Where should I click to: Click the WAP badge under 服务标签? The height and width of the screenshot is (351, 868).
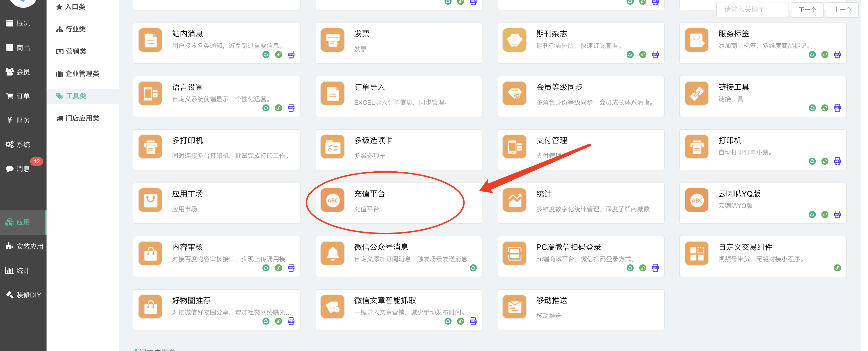837,55
